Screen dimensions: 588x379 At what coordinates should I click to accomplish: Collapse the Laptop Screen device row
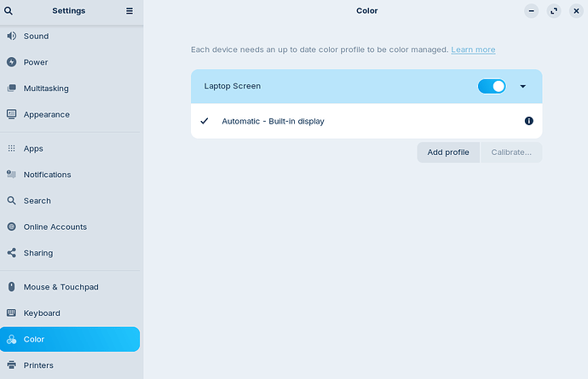coord(523,86)
